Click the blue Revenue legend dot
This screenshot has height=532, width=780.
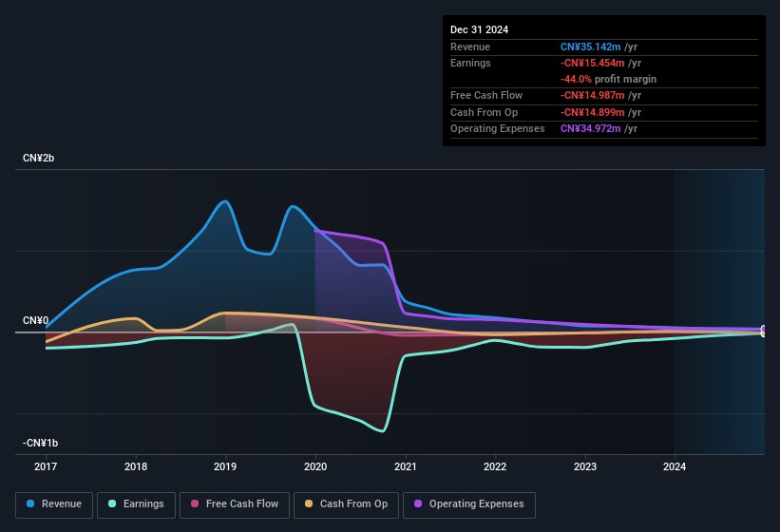click(x=31, y=504)
